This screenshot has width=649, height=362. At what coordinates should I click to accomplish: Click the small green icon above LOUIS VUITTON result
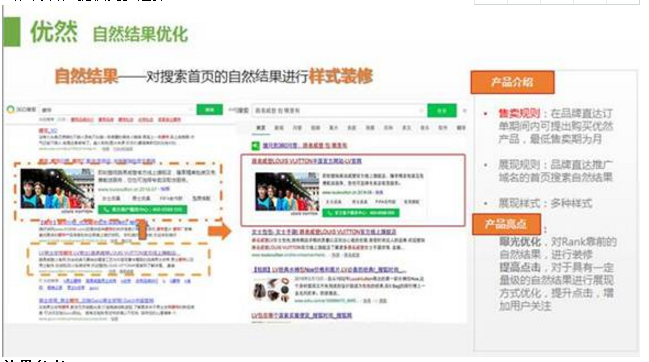click(x=256, y=145)
